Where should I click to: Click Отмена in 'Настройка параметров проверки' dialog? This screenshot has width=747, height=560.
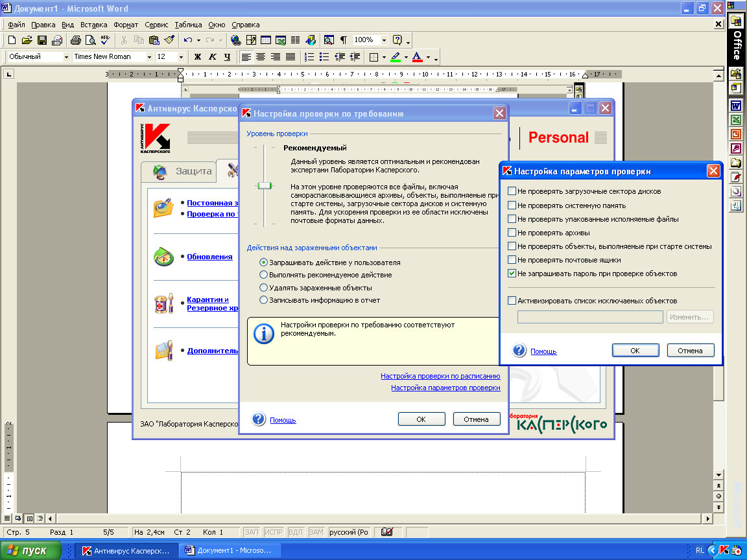pyautogui.click(x=691, y=351)
